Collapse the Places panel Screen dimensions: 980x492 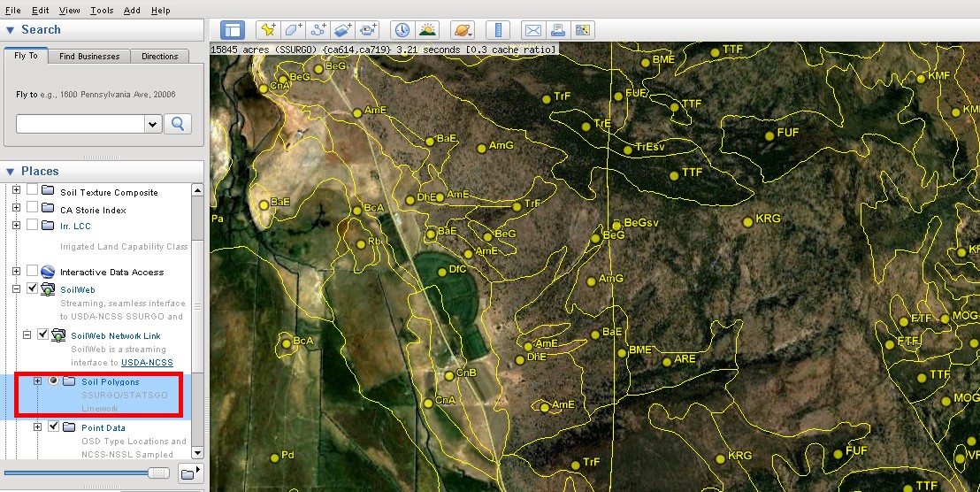click(11, 171)
